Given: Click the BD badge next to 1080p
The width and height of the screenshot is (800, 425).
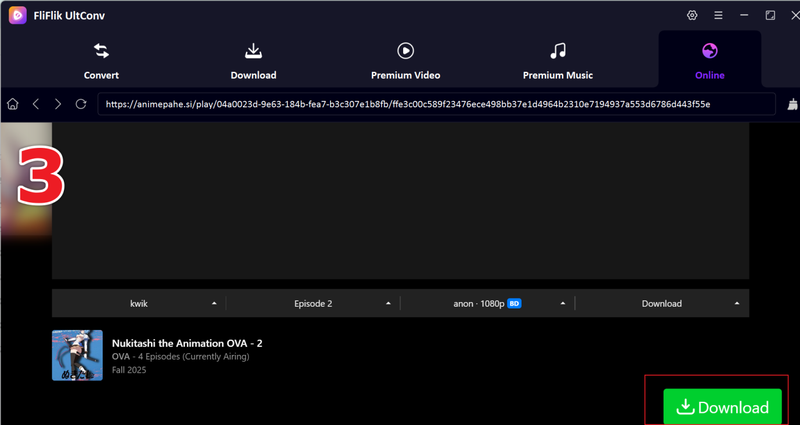Looking at the screenshot, I should (x=514, y=304).
